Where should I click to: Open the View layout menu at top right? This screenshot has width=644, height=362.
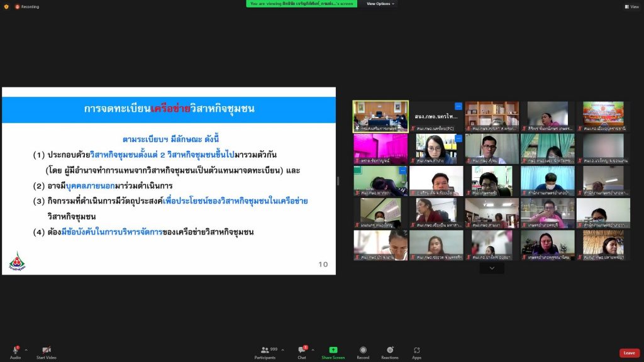coord(631,7)
